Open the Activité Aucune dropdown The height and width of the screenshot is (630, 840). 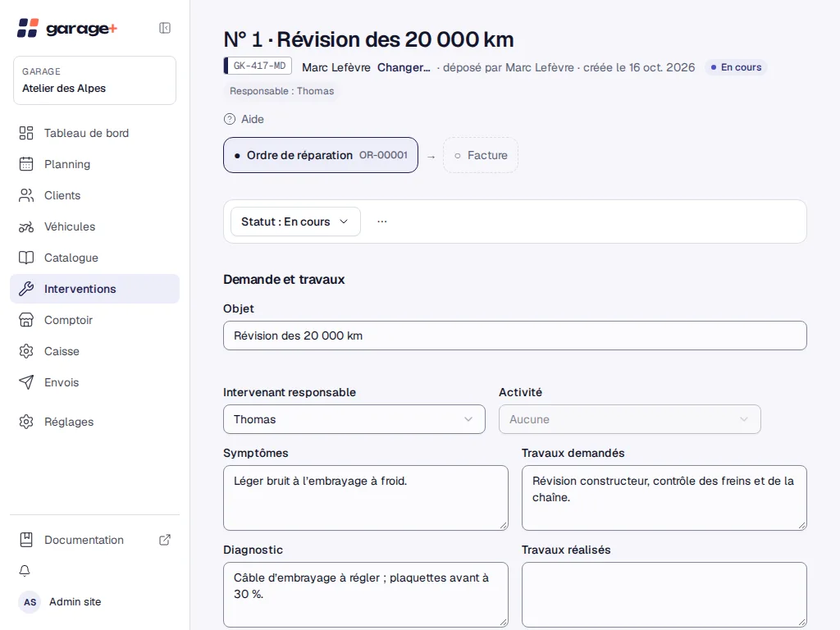point(629,419)
